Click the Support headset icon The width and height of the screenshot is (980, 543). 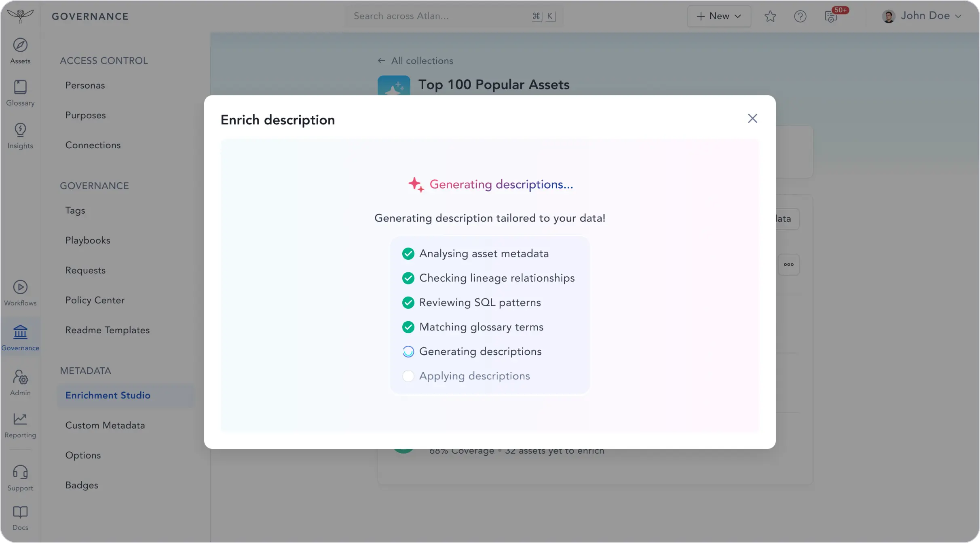click(20, 477)
